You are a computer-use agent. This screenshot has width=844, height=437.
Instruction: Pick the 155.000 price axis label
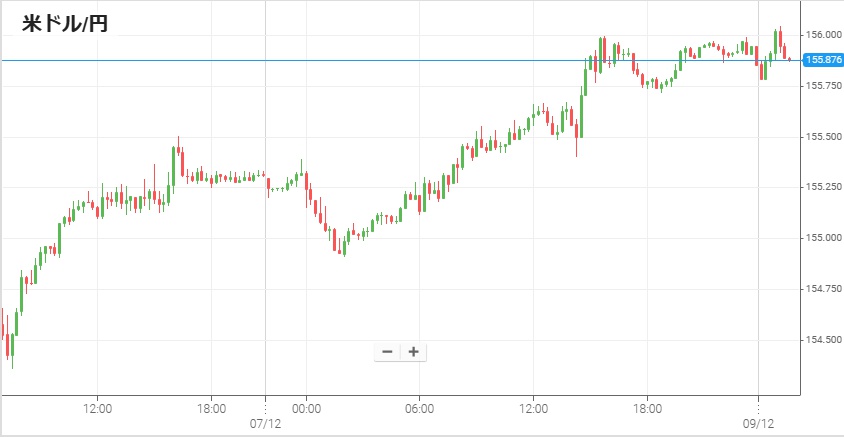[x=823, y=238]
